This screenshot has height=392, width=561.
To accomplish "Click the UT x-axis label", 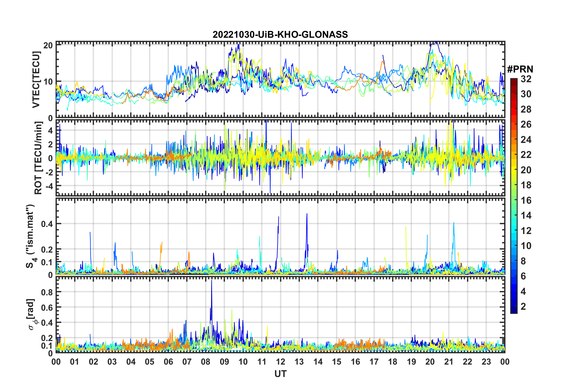I will tap(280, 374).
